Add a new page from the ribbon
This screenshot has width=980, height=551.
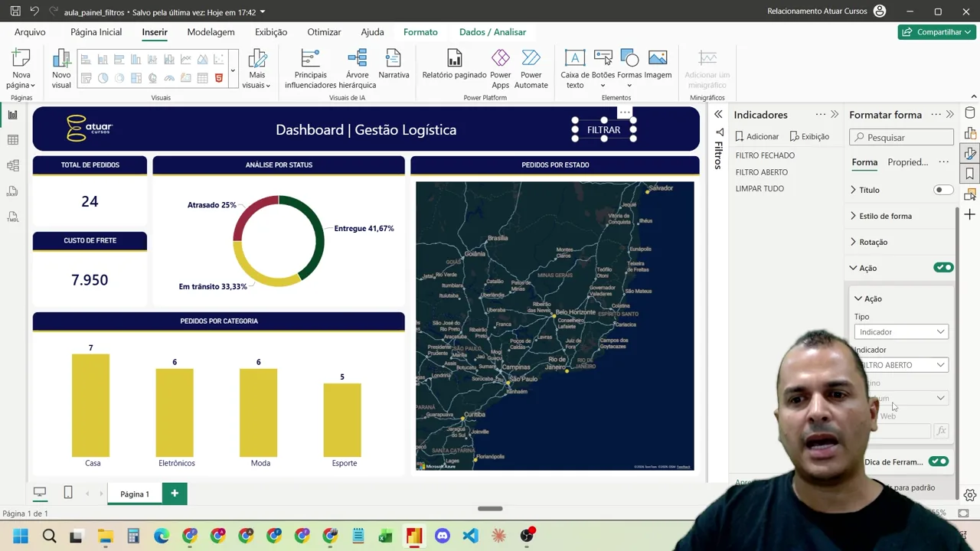click(x=21, y=69)
